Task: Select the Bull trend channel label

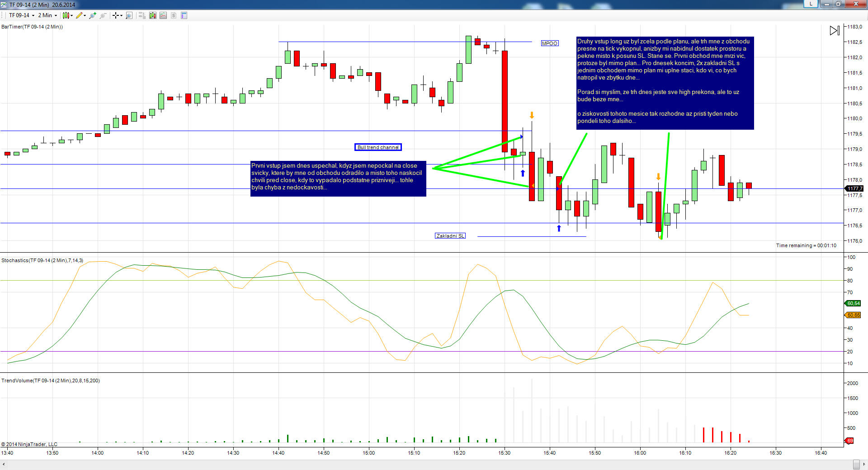Action: [378, 147]
